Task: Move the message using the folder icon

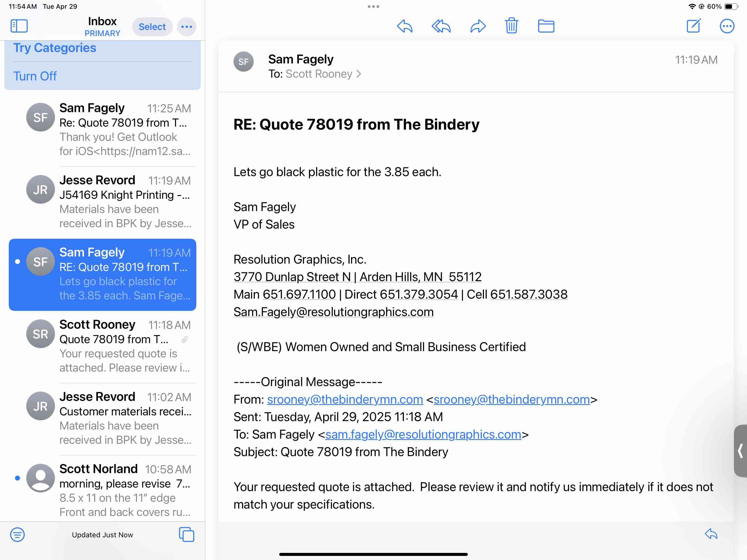Action: [x=546, y=26]
